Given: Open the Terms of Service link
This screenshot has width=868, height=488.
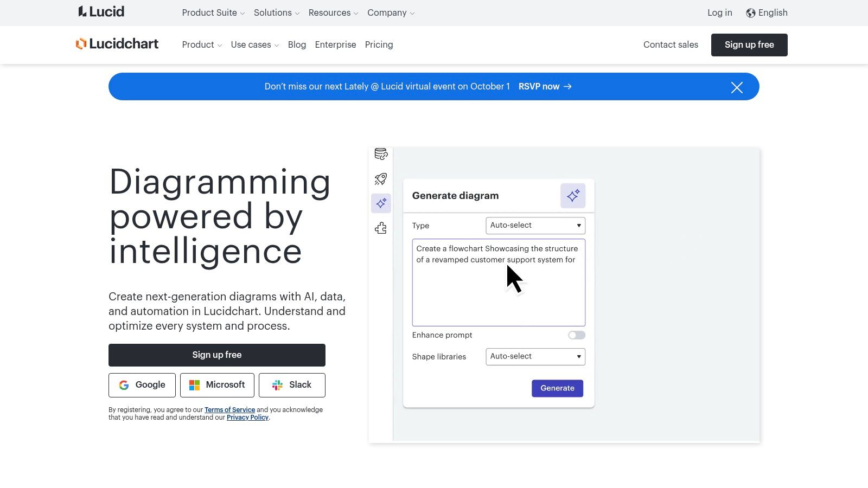Looking at the screenshot, I should pyautogui.click(x=229, y=410).
